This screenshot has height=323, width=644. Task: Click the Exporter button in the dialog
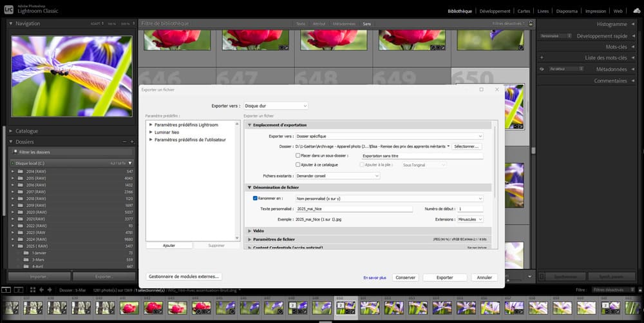444,277
